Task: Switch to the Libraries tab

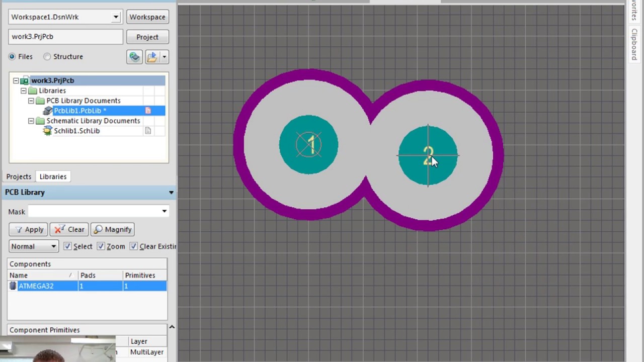Action: click(53, 176)
